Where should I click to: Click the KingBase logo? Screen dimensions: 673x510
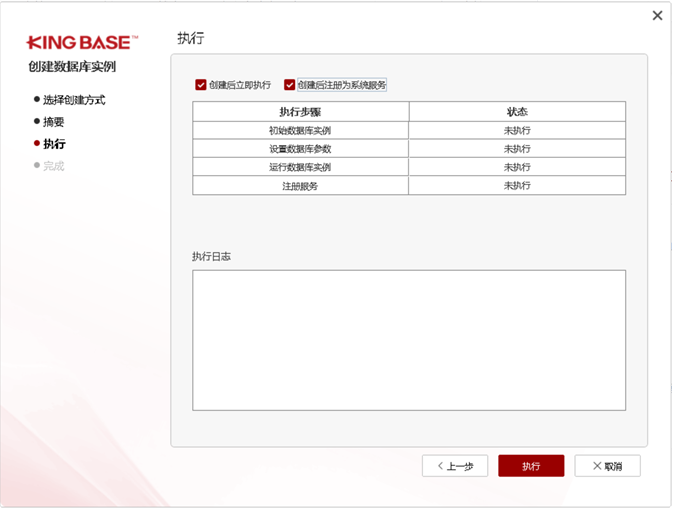coord(82,43)
